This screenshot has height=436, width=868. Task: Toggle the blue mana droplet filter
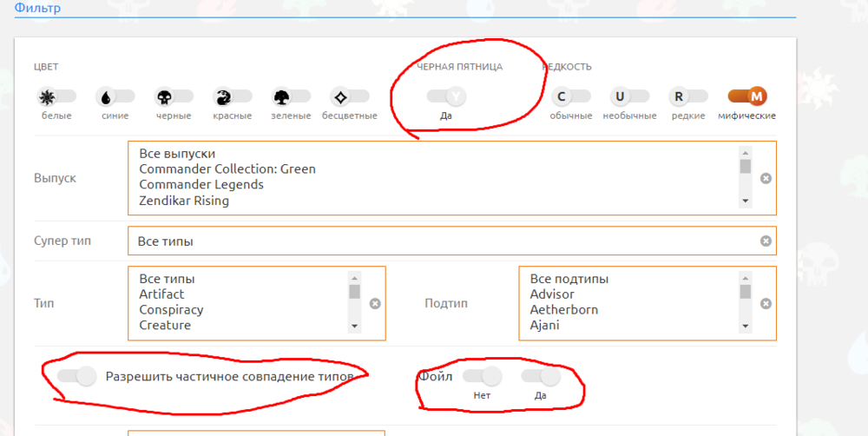tap(115, 96)
